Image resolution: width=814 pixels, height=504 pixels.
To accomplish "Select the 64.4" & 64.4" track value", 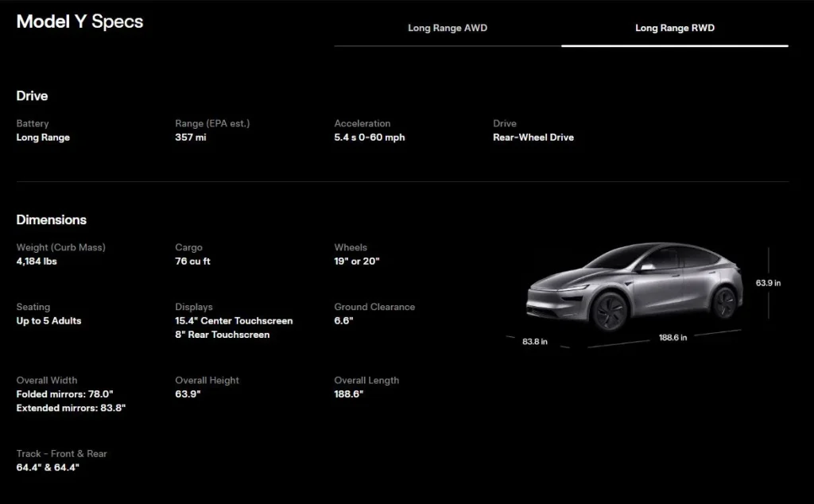I will click(x=48, y=467).
